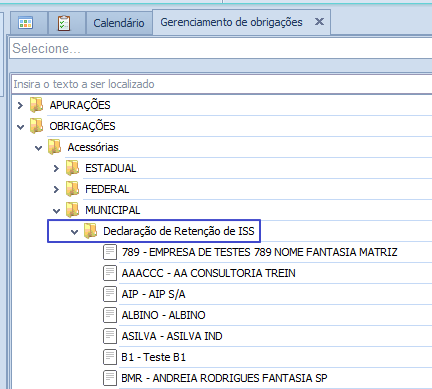Open the Selecione... combo box

point(221,49)
